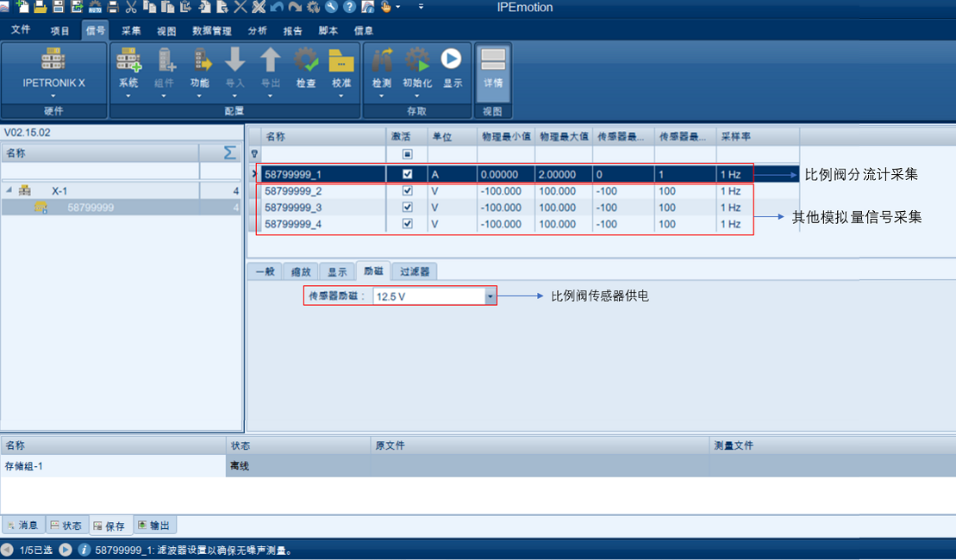Click the New file icon in quick toolbar

pos(22,7)
